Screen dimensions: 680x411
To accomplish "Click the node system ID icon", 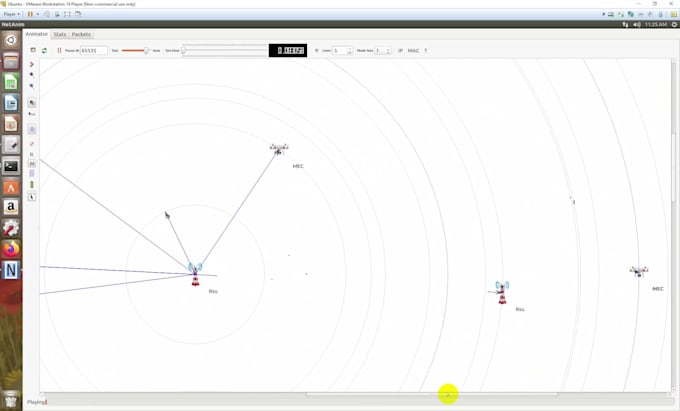I will [32, 114].
